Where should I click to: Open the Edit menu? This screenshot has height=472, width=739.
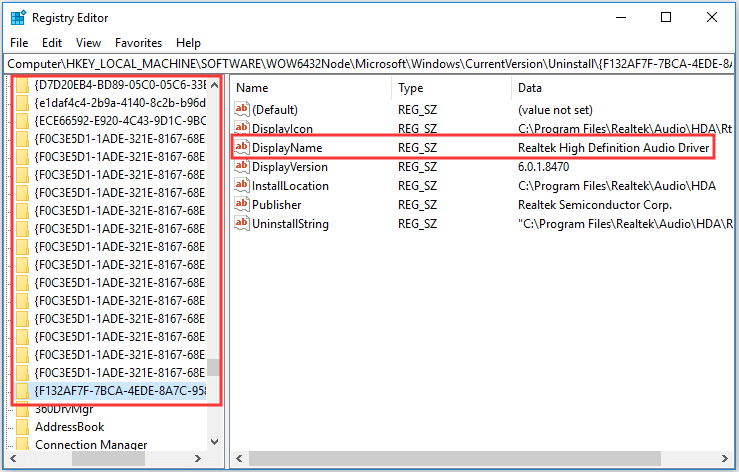pos(52,43)
